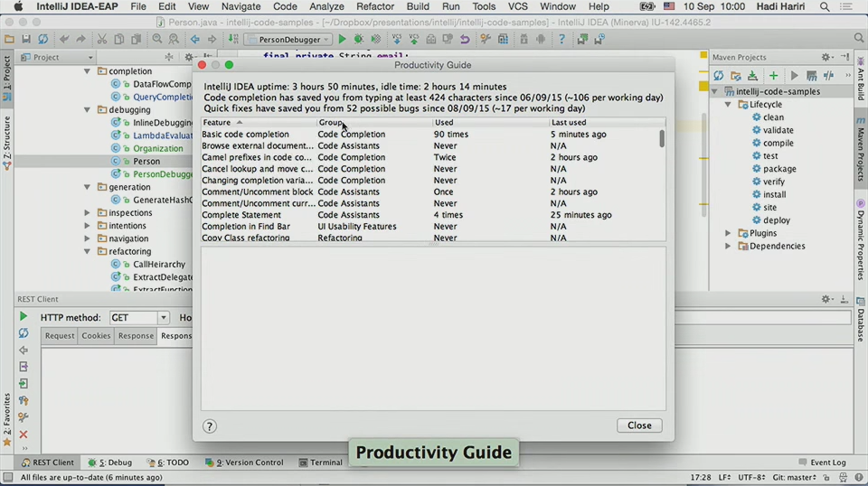Run with coverage icon in toolbar
The width and height of the screenshot is (868, 486).
[x=376, y=39]
